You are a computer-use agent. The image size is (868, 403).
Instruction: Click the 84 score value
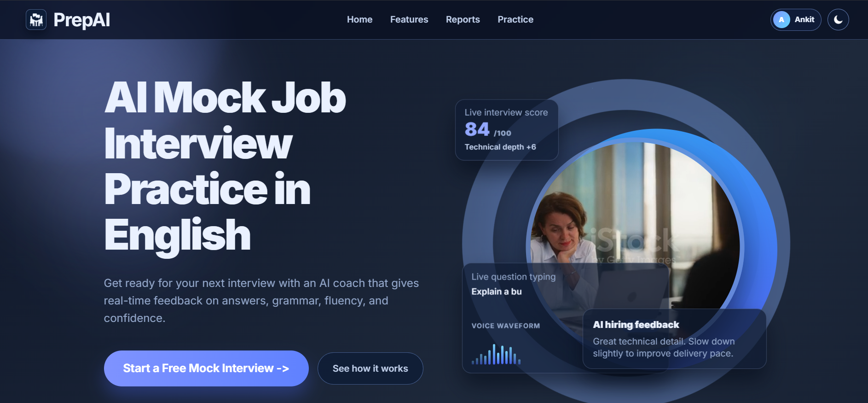pyautogui.click(x=477, y=129)
